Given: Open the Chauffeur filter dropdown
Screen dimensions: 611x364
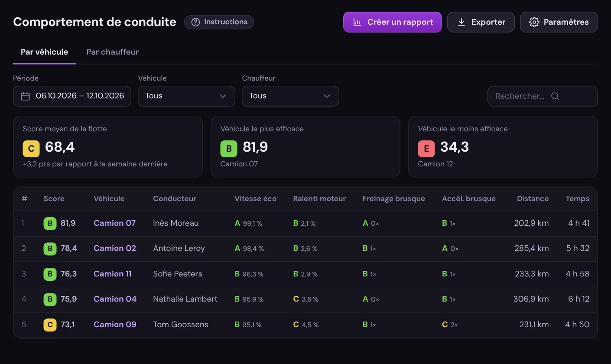Looking at the screenshot, I should coord(290,96).
